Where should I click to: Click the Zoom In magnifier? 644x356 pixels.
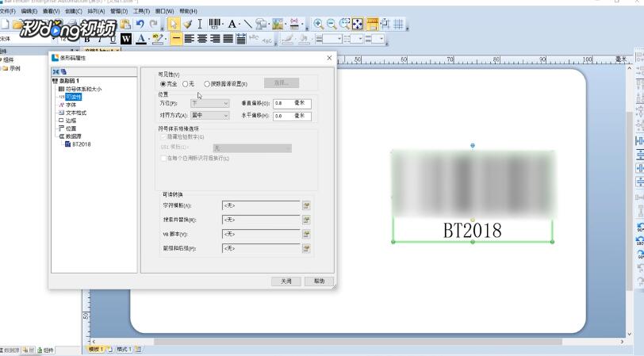click(x=318, y=24)
